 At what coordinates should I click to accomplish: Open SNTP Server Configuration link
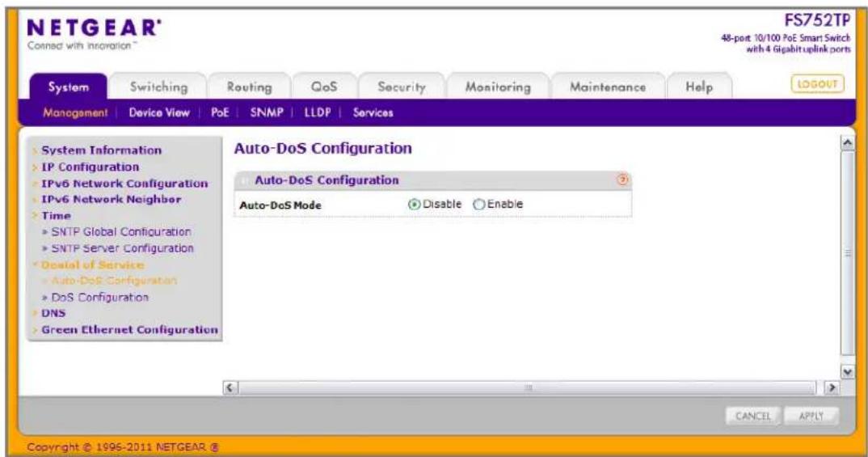coord(122,248)
